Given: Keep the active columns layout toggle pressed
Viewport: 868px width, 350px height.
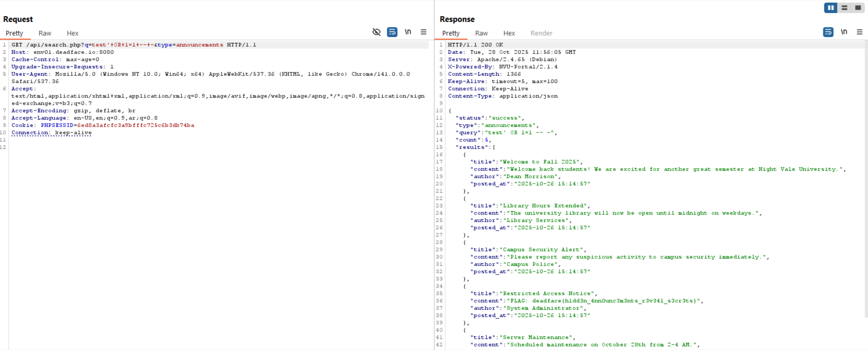Looking at the screenshot, I should 830,8.
